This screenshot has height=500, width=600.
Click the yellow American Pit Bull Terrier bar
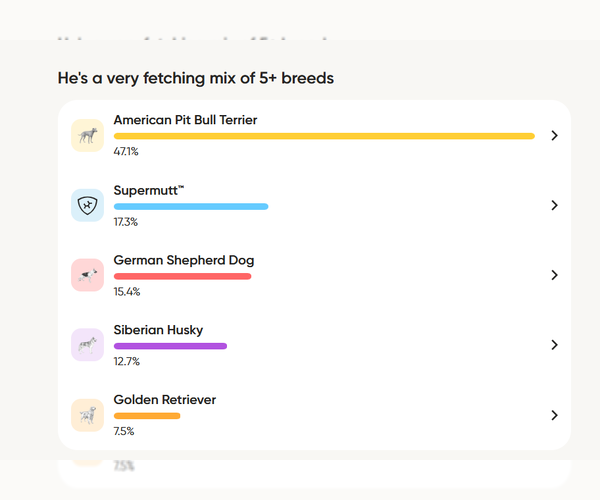[x=324, y=136]
